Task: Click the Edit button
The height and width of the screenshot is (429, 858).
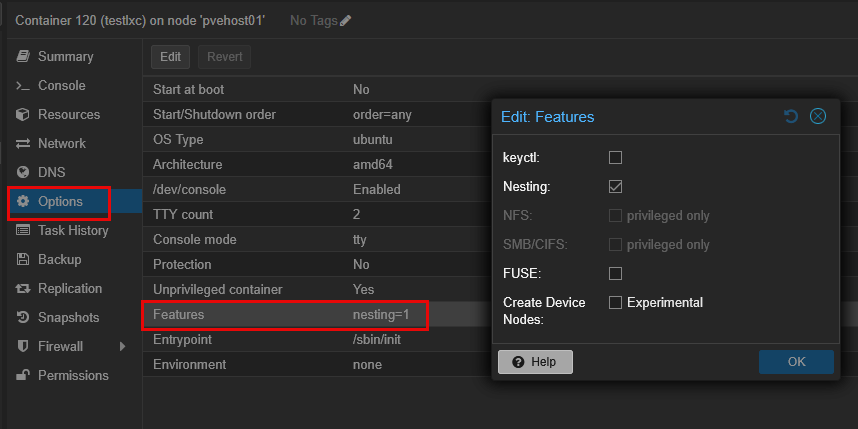Action: [x=170, y=57]
